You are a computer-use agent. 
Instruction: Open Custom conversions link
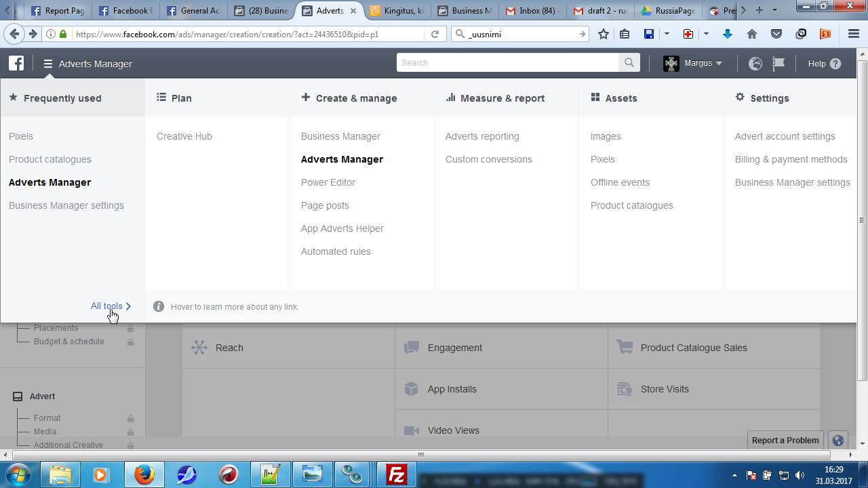489,159
